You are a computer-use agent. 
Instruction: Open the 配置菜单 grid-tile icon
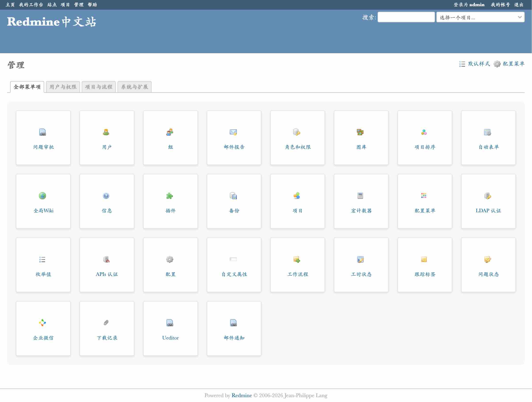click(x=424, y=196)
